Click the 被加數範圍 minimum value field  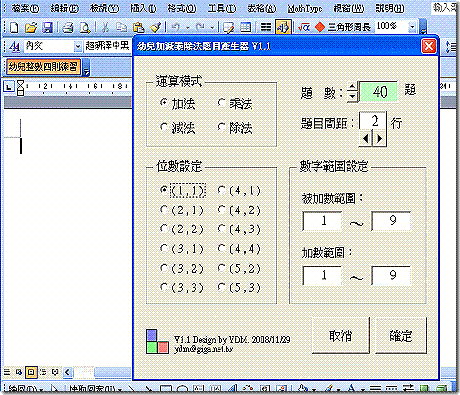322,221
